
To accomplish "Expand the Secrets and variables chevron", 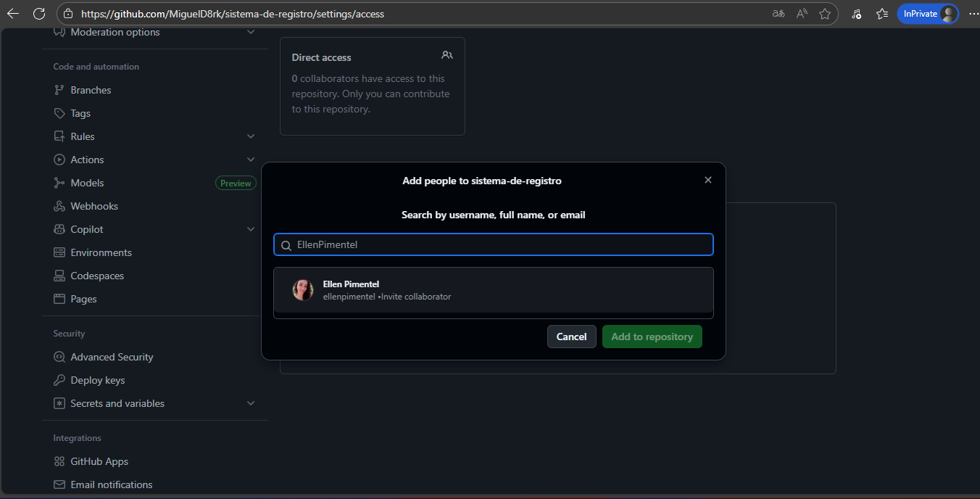I will tap(251, 403).
